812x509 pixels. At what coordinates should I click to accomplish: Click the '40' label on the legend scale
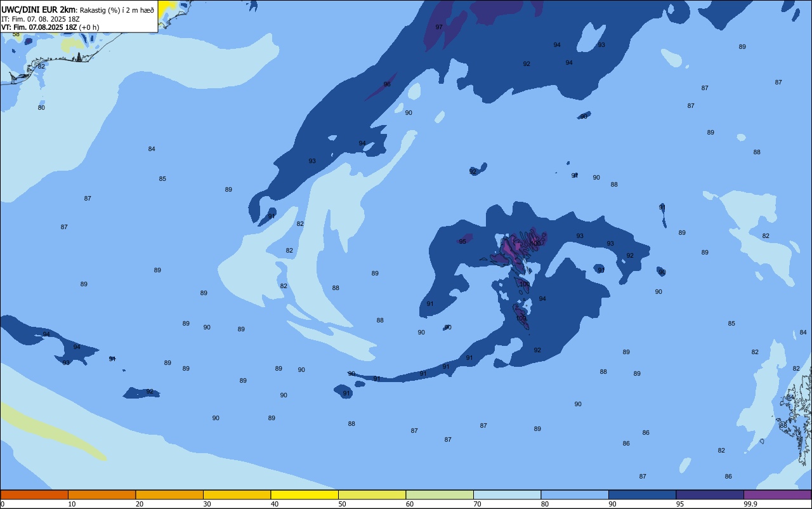click(x=275, y=504)
